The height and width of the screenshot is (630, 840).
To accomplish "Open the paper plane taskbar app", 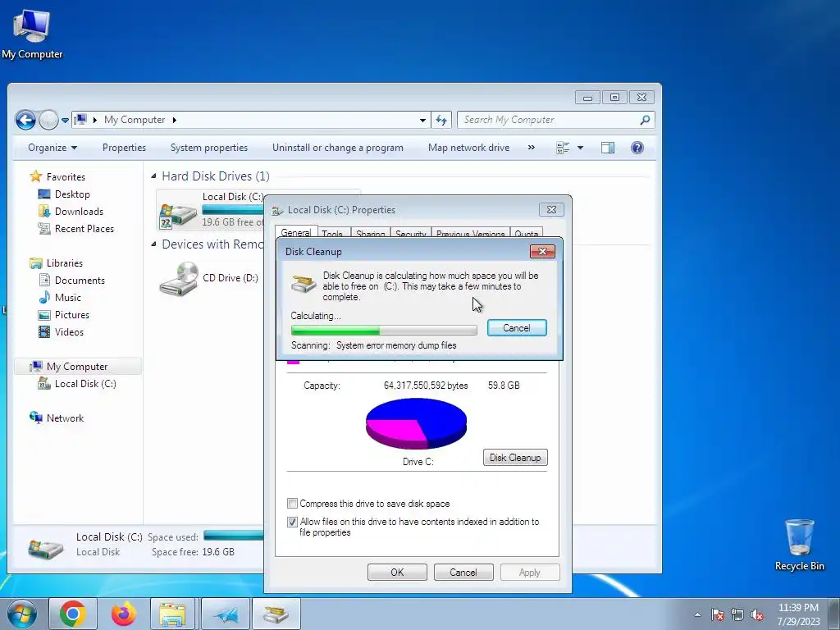I will 226,614.
